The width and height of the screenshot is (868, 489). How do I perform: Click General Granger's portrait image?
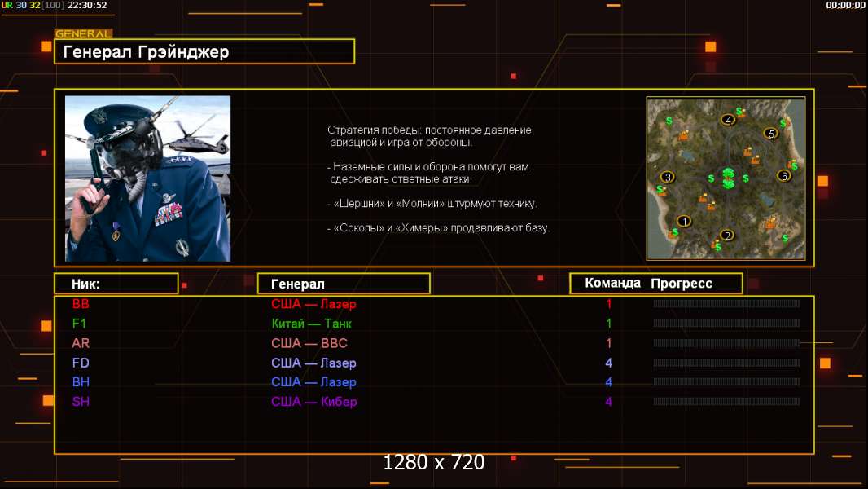coord(148,178)
